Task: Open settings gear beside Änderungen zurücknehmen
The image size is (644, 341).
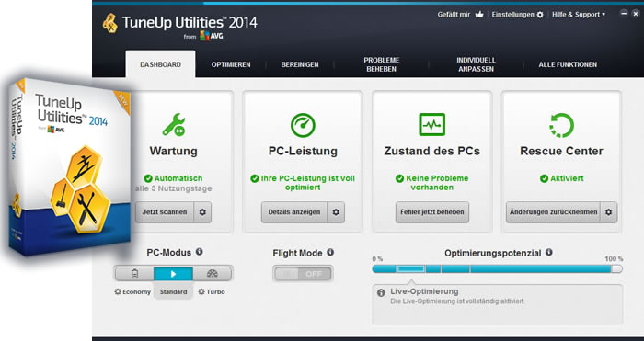Action: (609, 212)
